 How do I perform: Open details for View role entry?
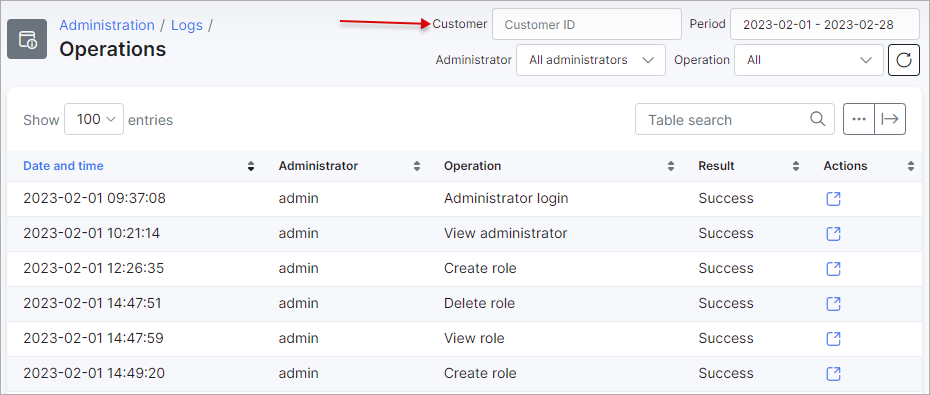[x=833, y=339]
